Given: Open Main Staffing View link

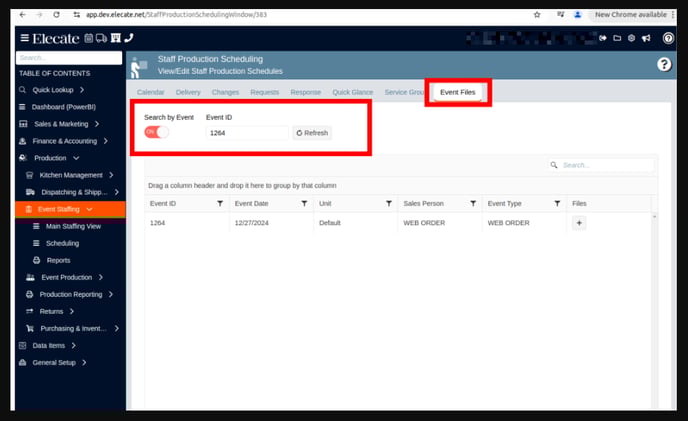Looking at the screenshot, I should click(x=73, y=226).
